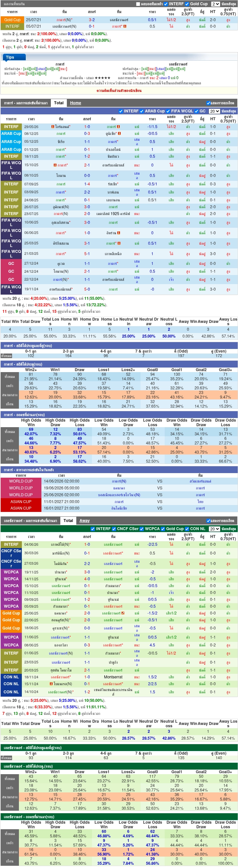The height and width of the screenshot is (868, 238).
Task: Click the card icon beside โบแนเรอ(N) on 15/11/24
Action: coord(51,684)
